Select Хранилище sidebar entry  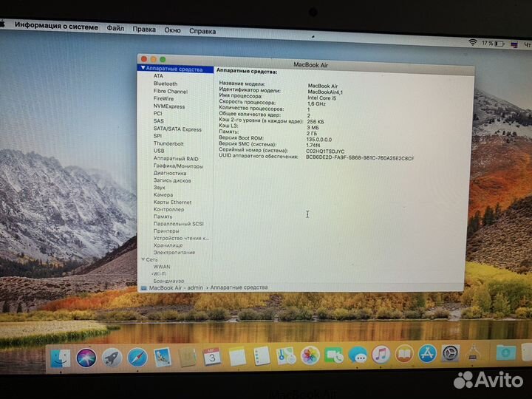tap(168, 245)
